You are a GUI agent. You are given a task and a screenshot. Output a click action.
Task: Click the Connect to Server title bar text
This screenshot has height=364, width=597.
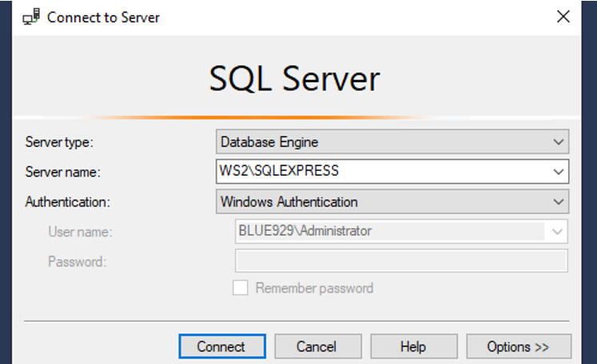point(103,17)
